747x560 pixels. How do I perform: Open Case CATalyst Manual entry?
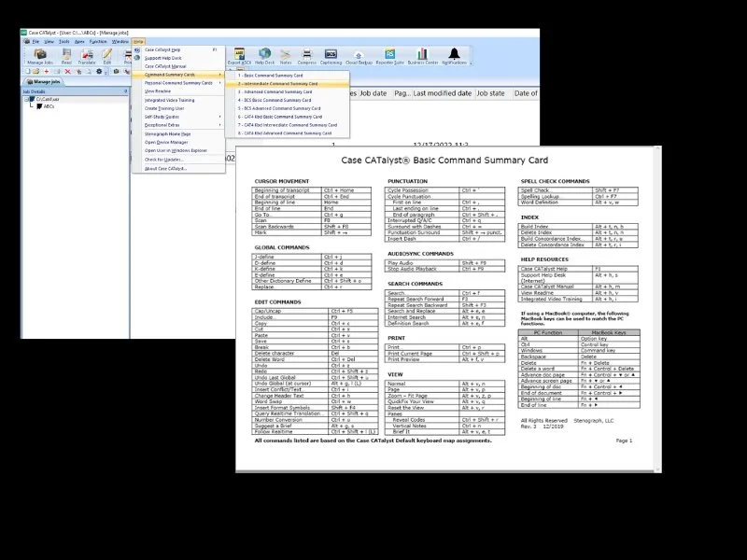[x=178, y=66]
